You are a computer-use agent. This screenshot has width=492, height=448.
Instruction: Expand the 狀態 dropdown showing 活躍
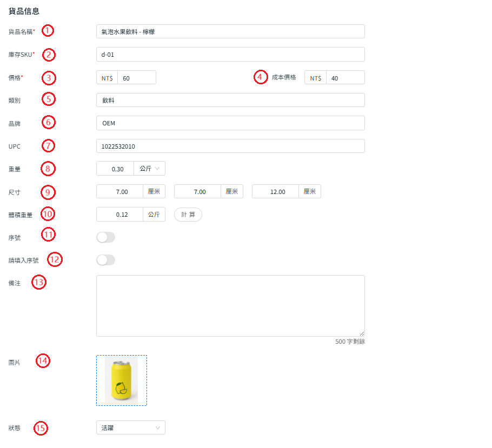[130, 427]
